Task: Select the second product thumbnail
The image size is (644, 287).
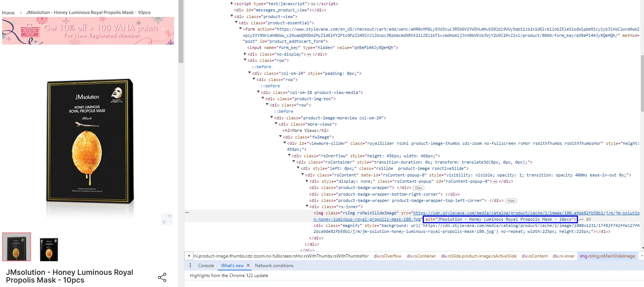Action: [x=49, y=249]
